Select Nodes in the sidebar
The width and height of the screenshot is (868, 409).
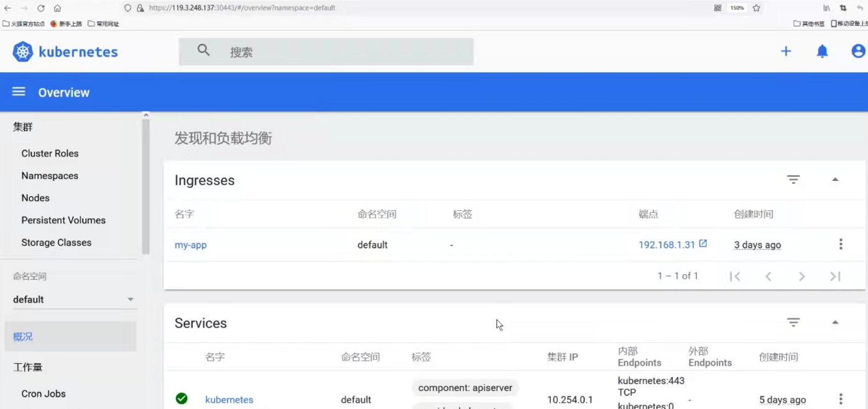pyautogui.click(x=35, y=198)
